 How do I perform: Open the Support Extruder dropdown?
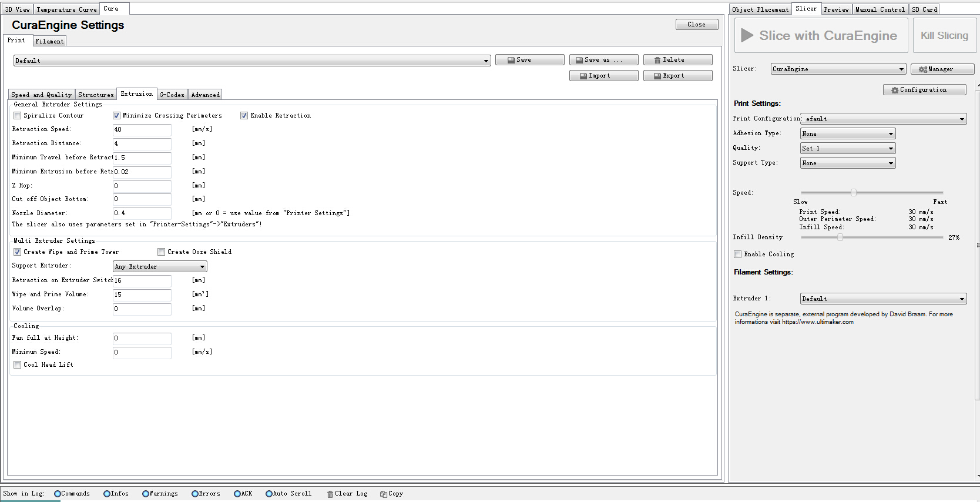pyautogui.click(x=160, y=266)
